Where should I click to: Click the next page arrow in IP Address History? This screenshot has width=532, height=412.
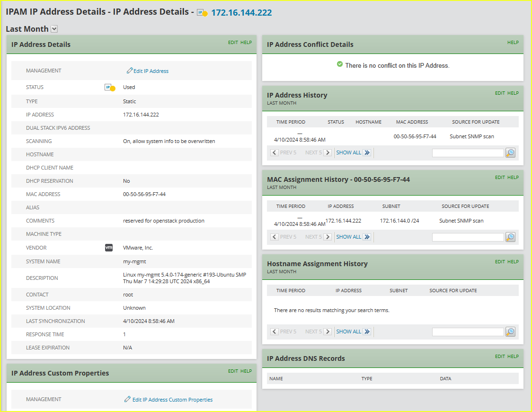(328, 152)
